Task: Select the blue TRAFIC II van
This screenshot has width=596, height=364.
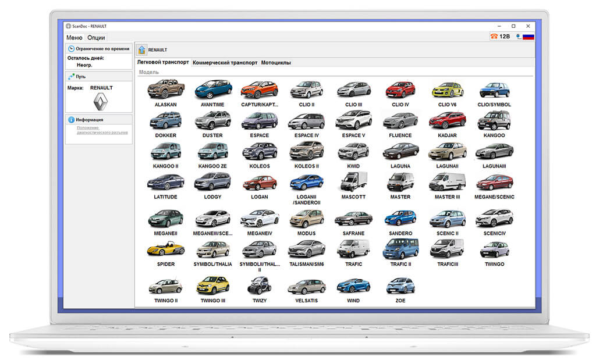Action: [400, 249]
